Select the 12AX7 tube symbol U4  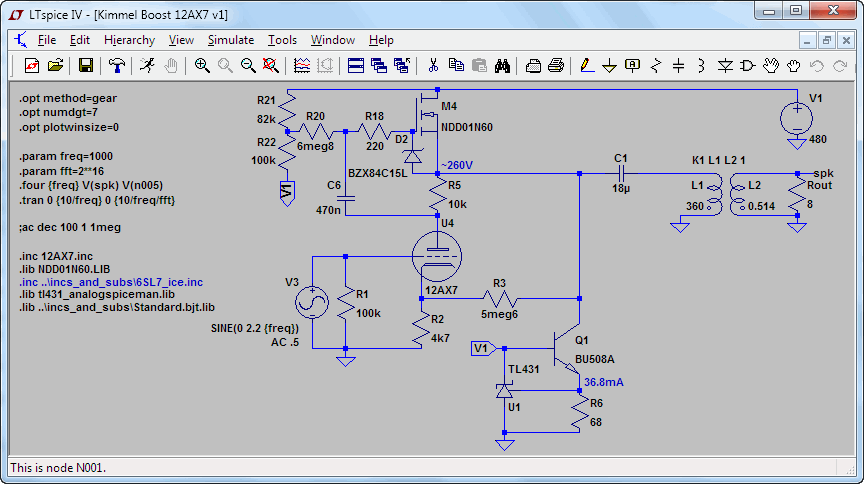point(437,257)
